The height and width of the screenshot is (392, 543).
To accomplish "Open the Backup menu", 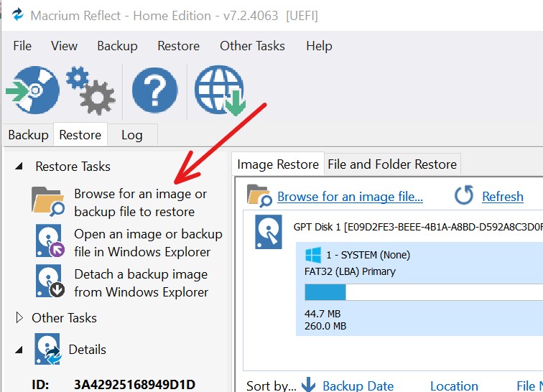I will pyautogui.click(x=117, y=46).
